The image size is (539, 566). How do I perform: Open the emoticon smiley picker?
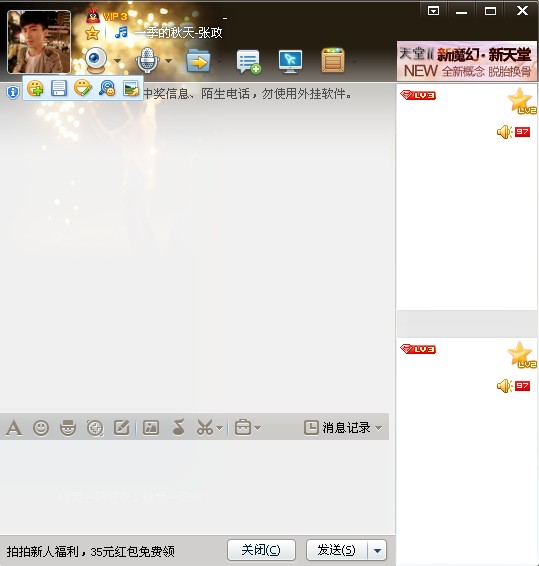tap(41, 428)
